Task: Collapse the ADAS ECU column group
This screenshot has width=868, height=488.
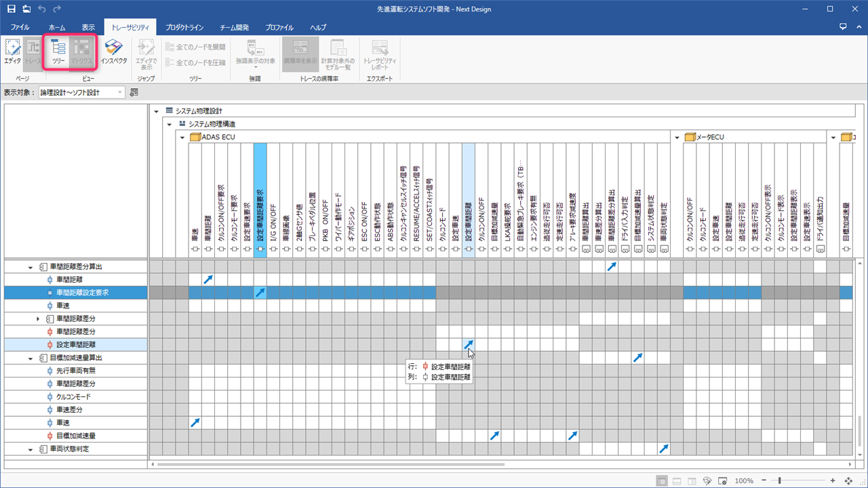Action: [182, 137]
